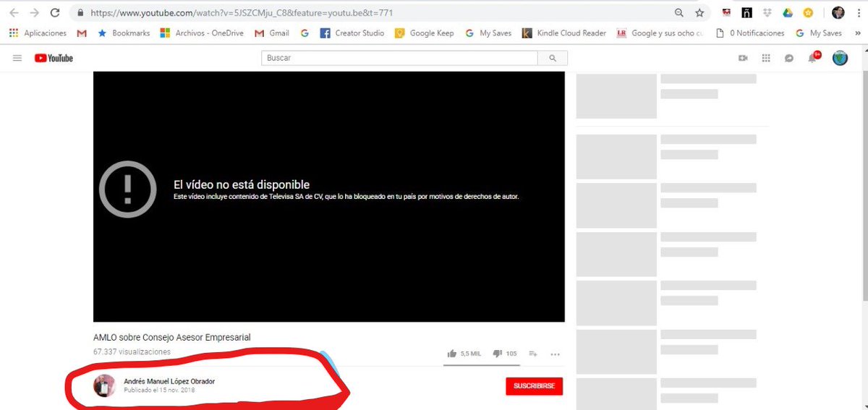Click the El vídeo no está disponible message

[242, 185]
